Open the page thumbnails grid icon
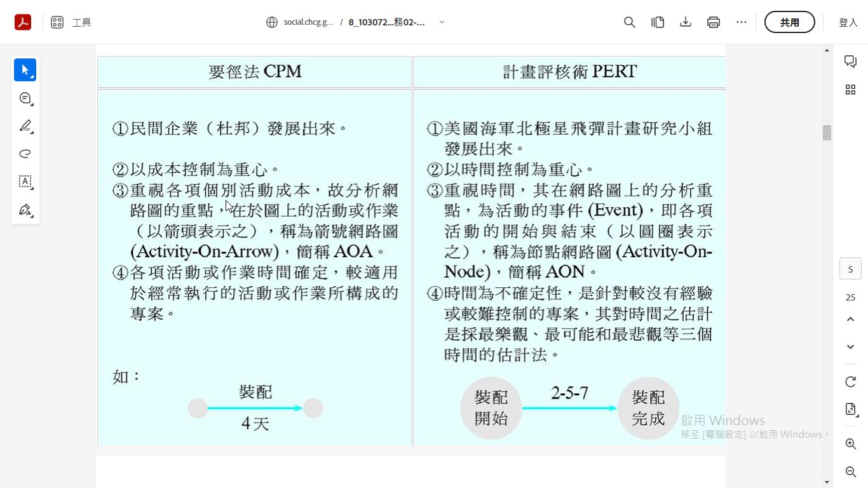 [x=850, y=90]
